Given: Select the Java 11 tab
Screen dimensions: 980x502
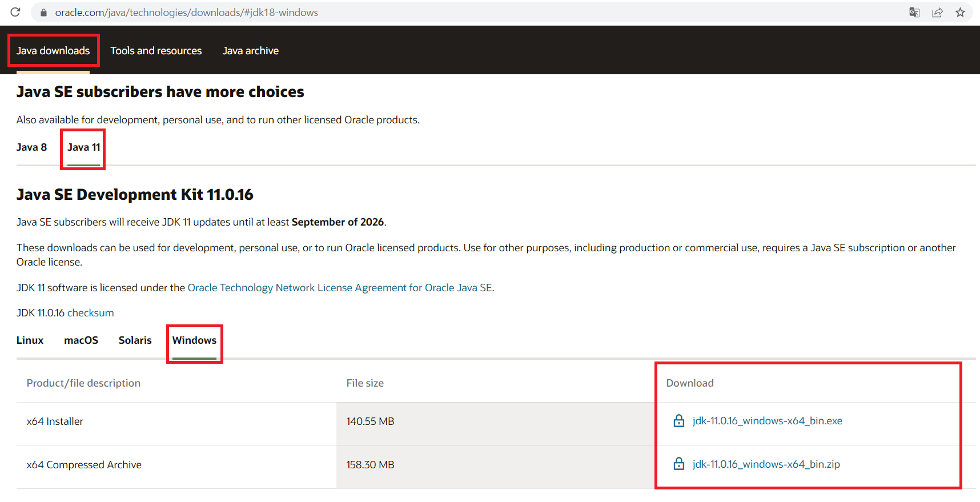Looking at the screenshot, I should 84,147.
